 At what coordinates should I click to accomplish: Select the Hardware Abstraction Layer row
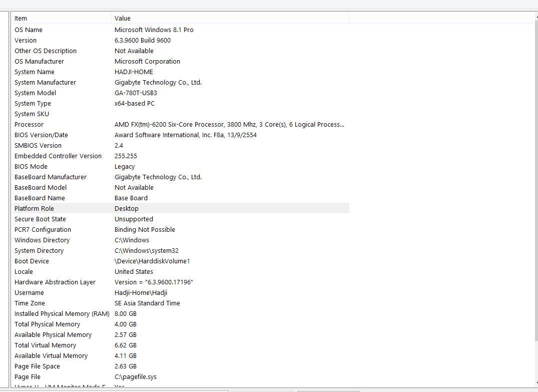point(55,282)
